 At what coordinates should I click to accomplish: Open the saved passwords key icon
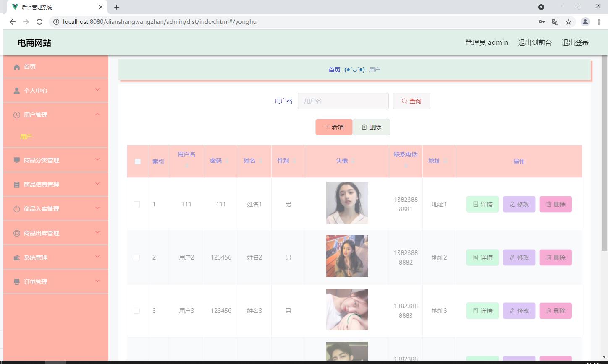click(542, 22)
